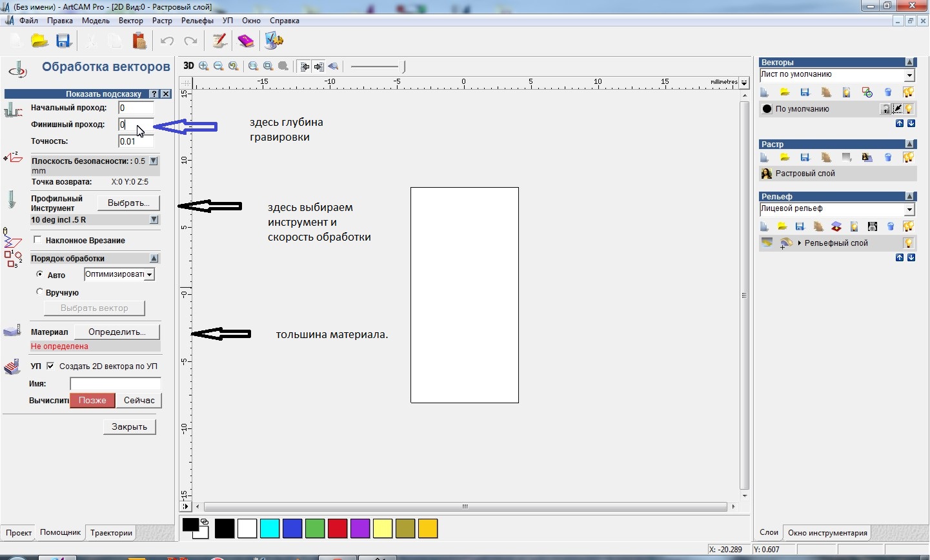Image resolution: width=930 pixels, height=560 pixels.
Task: Select the red color swatch
Action: click(338, 528)
